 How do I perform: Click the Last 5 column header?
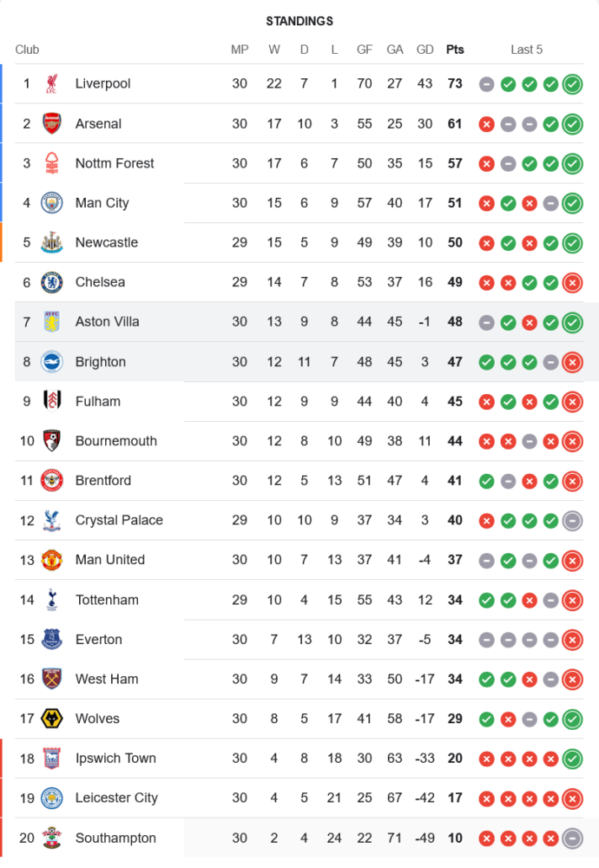(x=526, y=49)
